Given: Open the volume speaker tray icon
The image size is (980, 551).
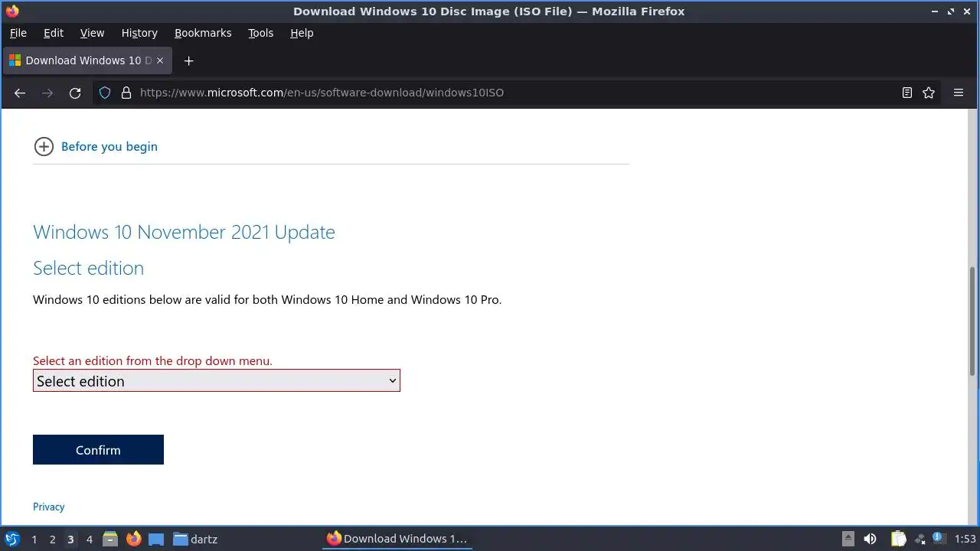Looking at the screenshot, I should click(871, 539).
